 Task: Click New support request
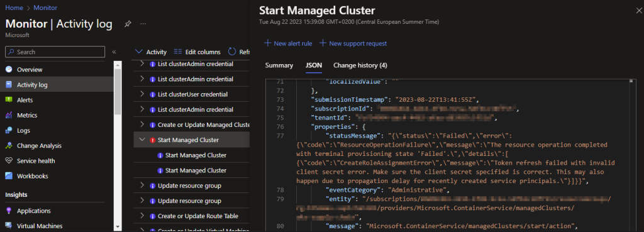(x=353, y=43)
